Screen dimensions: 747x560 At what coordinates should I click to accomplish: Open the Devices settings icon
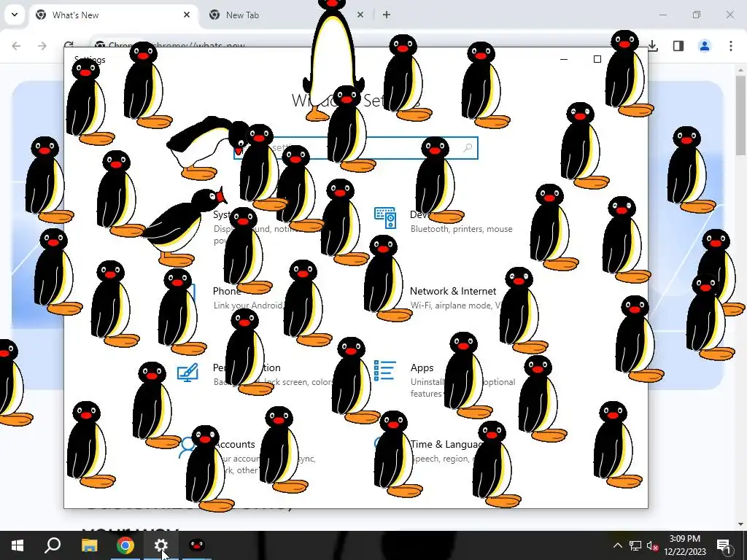pyautogui.click(x=385, y=217)
